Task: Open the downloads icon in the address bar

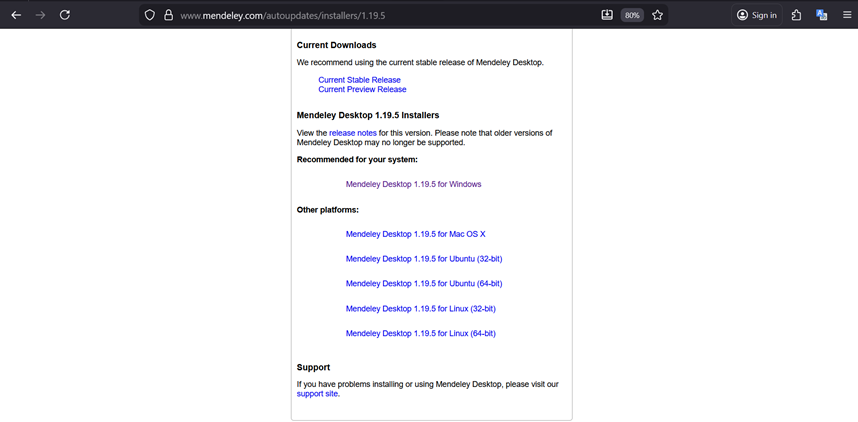Action: pyautogui.click(x=607, y=15)
